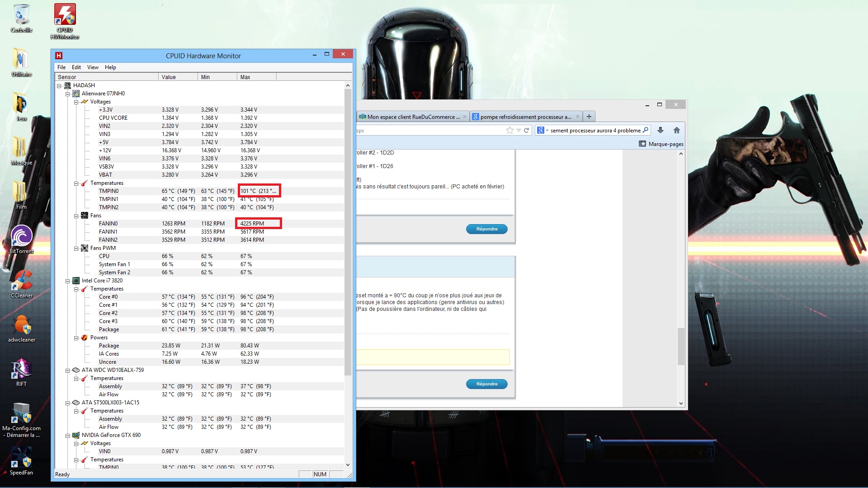
Task: Select the System Fan 2 PWM row
Action: [199, 272]
